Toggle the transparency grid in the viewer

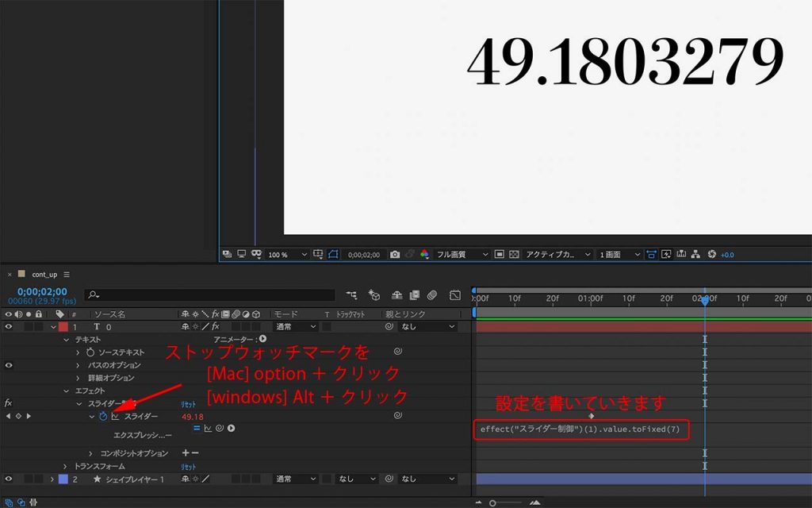pyautogui.click(x=514, y=255)
